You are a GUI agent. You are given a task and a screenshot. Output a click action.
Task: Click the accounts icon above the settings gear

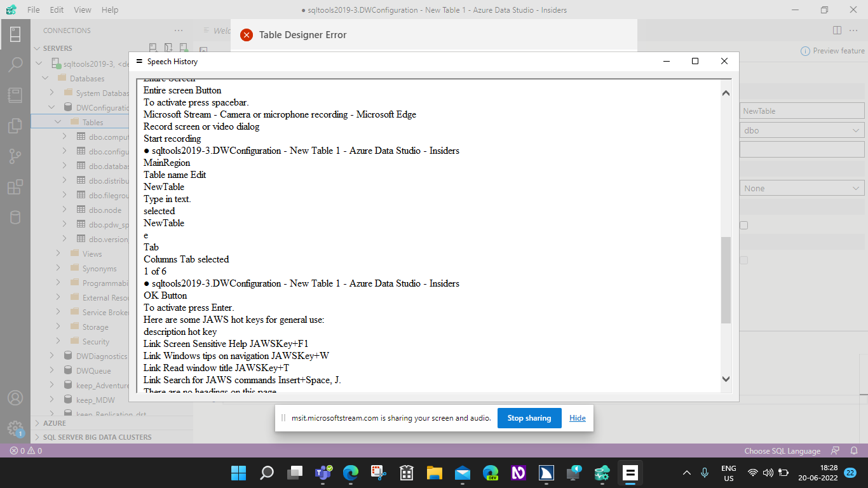point(14,398)
